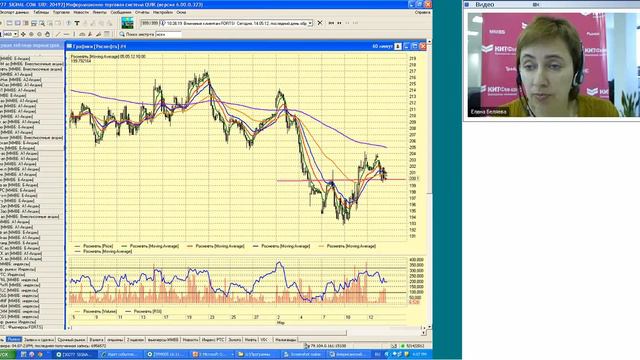Open the Сообщения menu
The width and height of the screenshot is (640, 360).
point(121,13)
